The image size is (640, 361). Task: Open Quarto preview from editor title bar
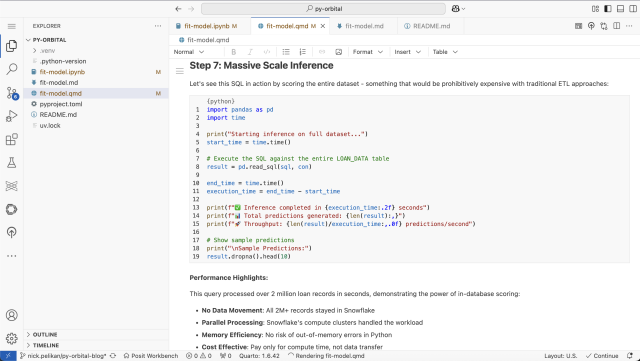pos(578,26)
